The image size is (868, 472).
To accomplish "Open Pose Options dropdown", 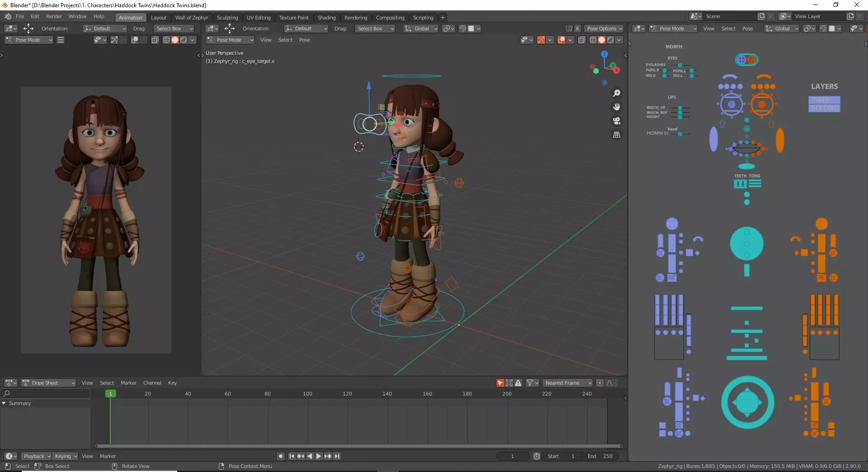I will [x=604, y=29].
